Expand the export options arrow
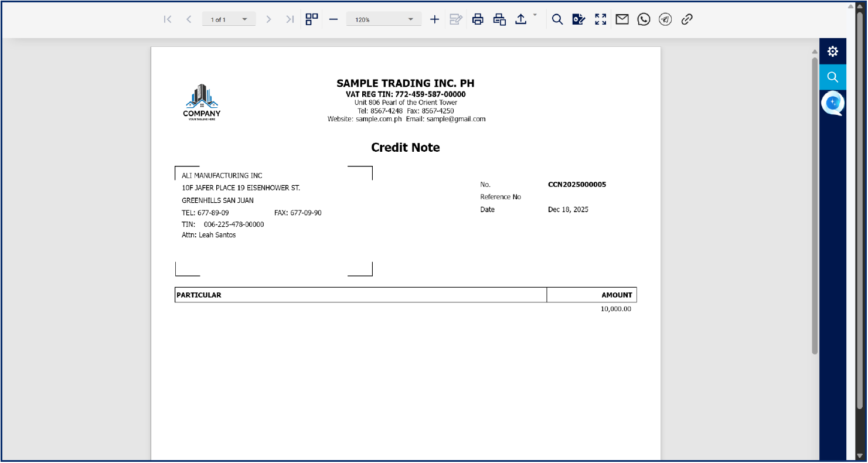Viewport: 868px width, 463px height. point(535,15)
